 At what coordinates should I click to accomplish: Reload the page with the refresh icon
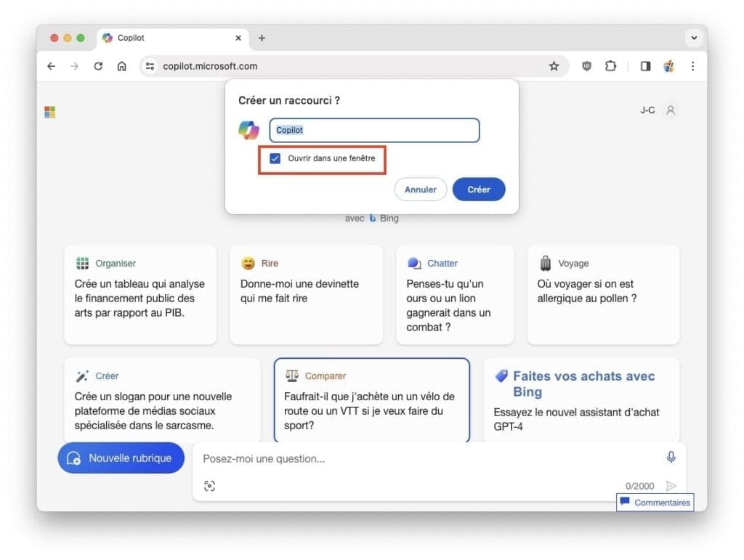(98, 65)
